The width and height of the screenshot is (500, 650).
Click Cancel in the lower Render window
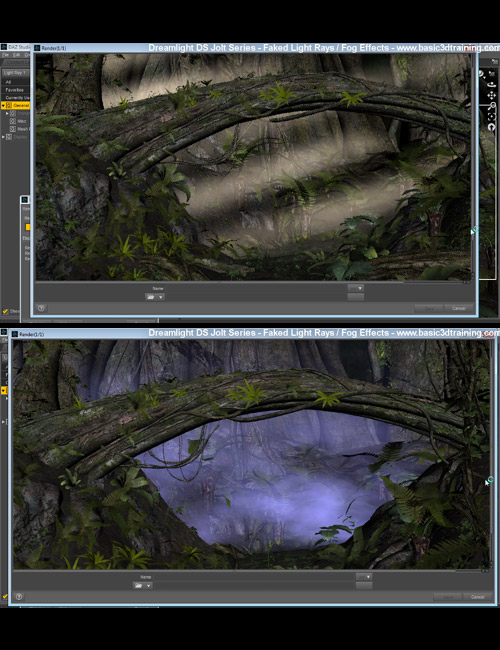(x=478, y=597)
